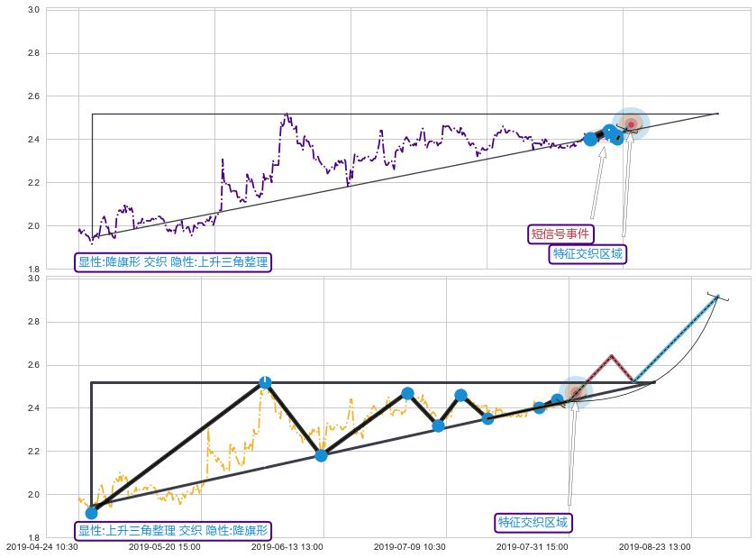756x558 pixels.
Task: Click the 2019-07-09 10:30 x-axis date label
Action: coord(409,546)
